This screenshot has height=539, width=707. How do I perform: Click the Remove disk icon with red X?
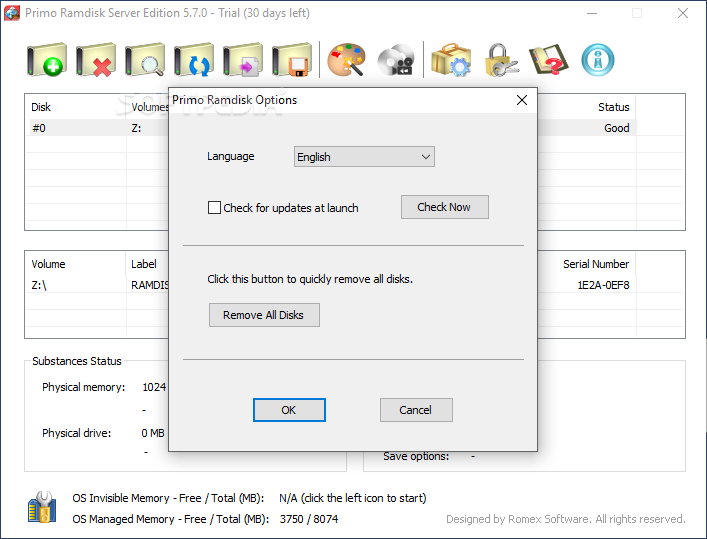(96, 60)
